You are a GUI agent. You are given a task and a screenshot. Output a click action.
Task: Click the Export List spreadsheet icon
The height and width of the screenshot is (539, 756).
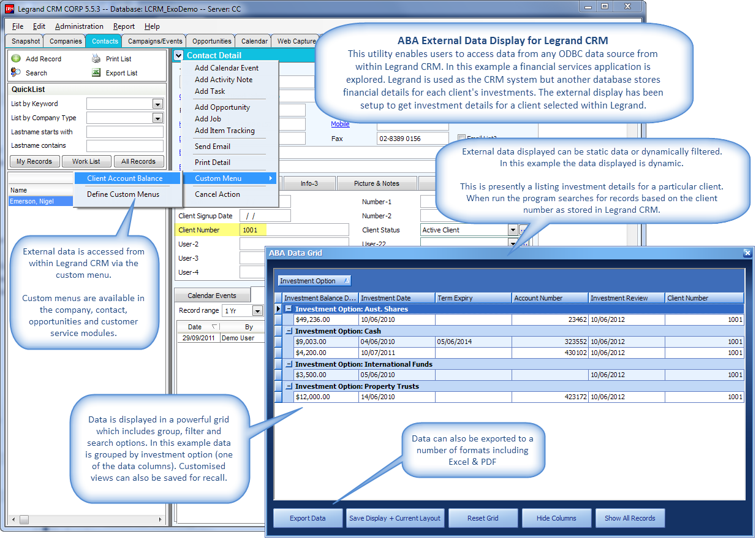pyautogui.click(x=96, y=72)
